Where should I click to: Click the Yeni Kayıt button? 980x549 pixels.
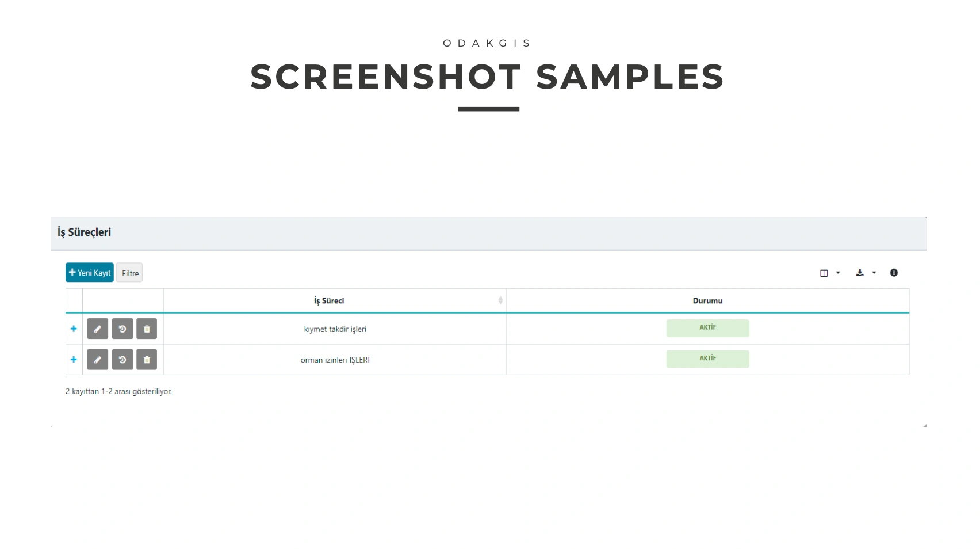(x=90, y=273)
